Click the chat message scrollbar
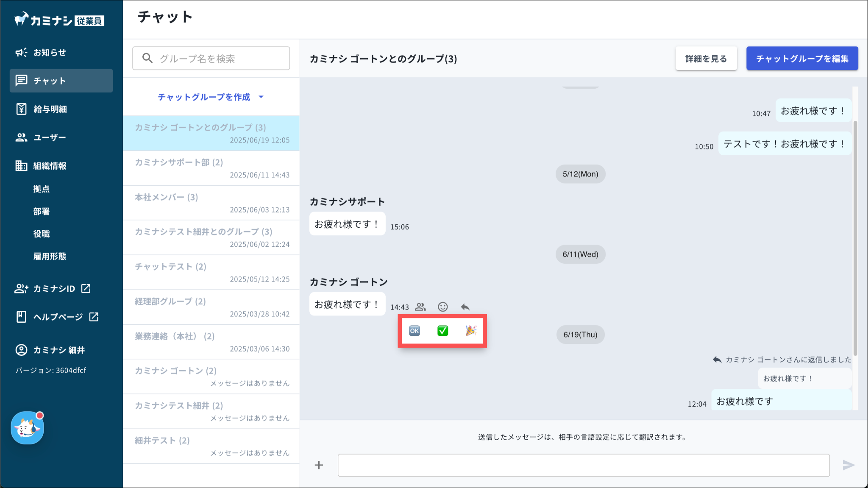The height and width of the screenshot is (488, 868). [x=855, y=237]
